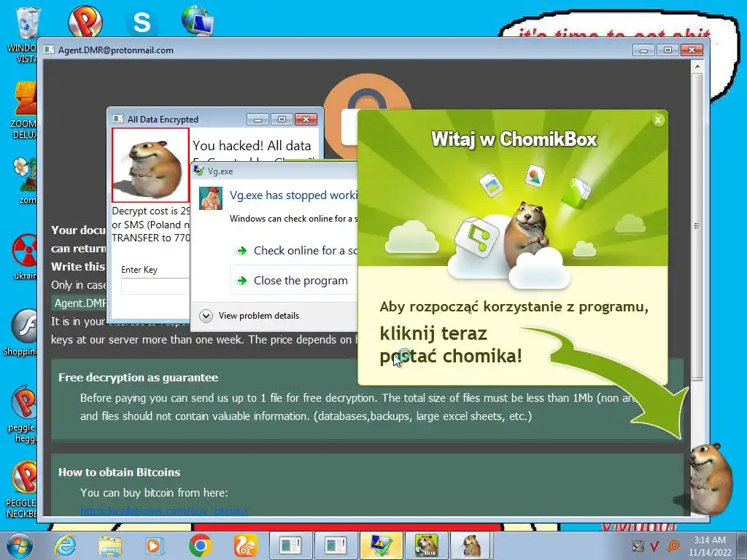Click the orange magnifier tray icon
Image resolution: width=747 pixels, height=560 pixels.
pyautogui.click(x=673, y=546)
